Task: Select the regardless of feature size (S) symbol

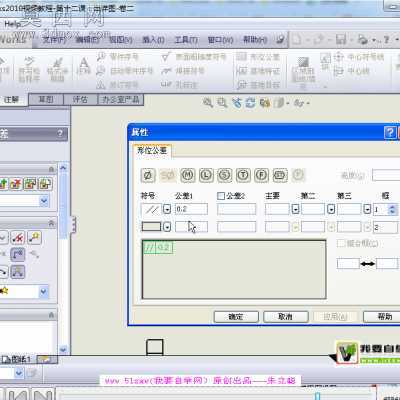Action: (225, 175)
